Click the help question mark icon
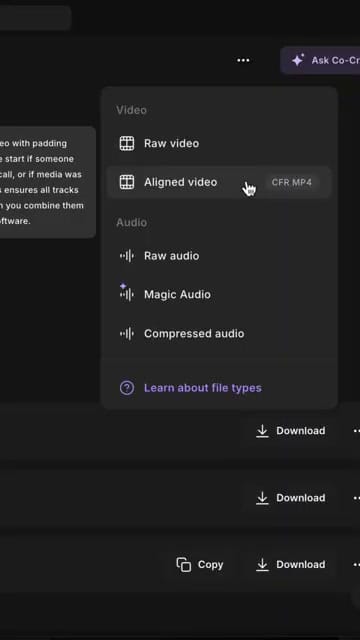Image resolution: width=360 pixels, height=640 pixels. (x=127, y=388)
